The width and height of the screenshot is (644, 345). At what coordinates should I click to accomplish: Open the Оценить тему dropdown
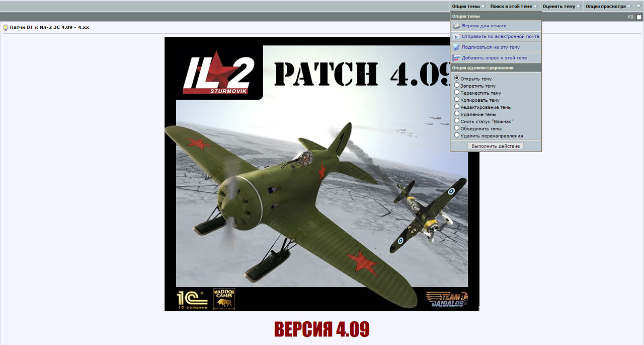[562, 7]
